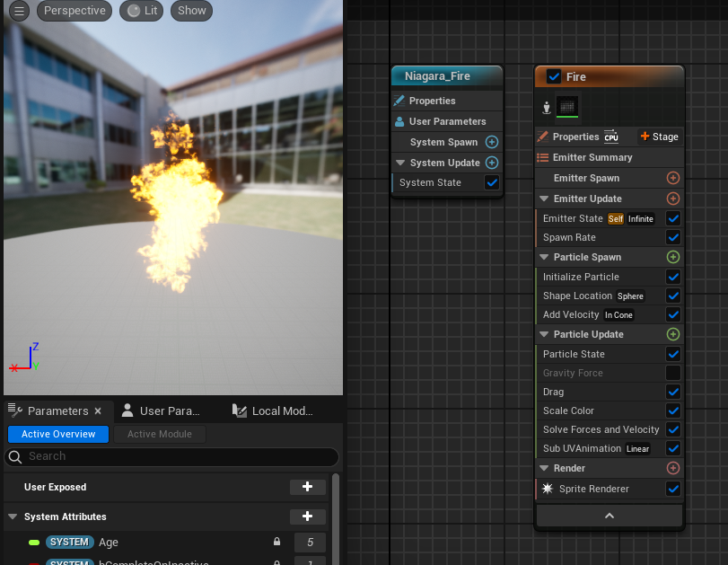Click the Stage add button

coord(659,137)
